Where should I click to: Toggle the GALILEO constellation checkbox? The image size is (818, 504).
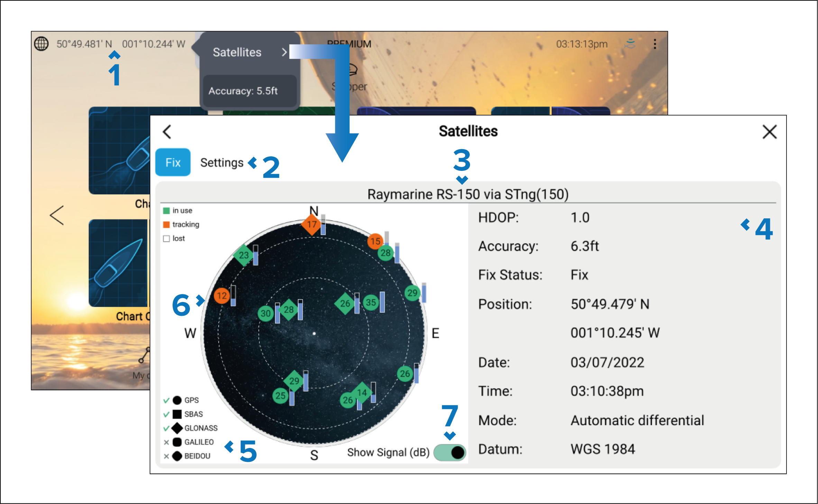[x=166, y=442]
